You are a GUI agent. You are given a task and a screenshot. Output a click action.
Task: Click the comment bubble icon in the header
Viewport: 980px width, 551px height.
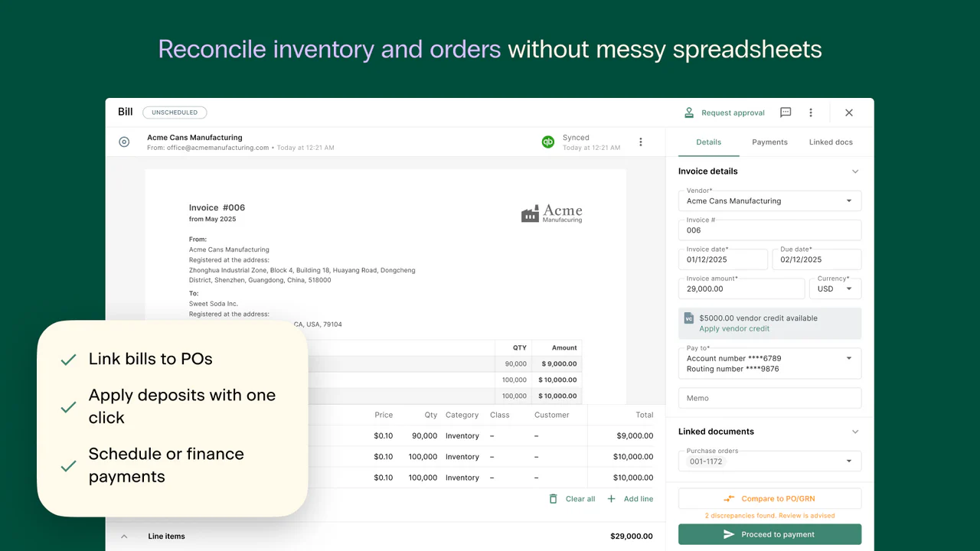tap(785, 112)
